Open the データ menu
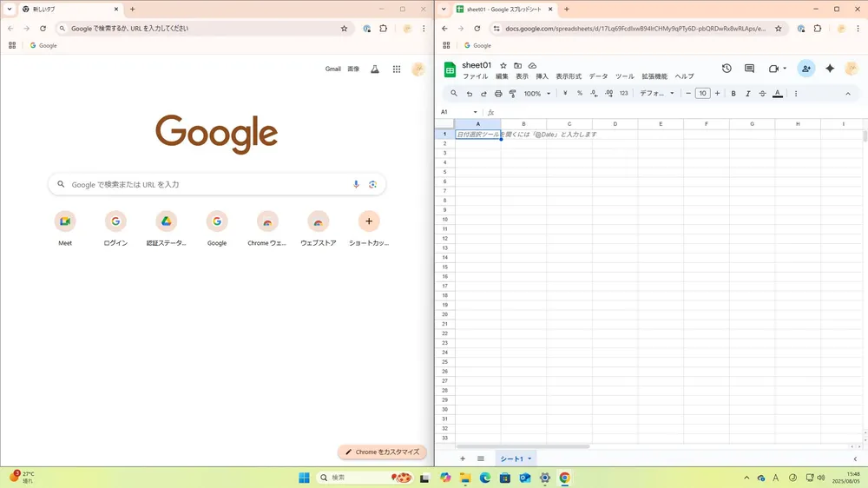 (x=598, y=76)
